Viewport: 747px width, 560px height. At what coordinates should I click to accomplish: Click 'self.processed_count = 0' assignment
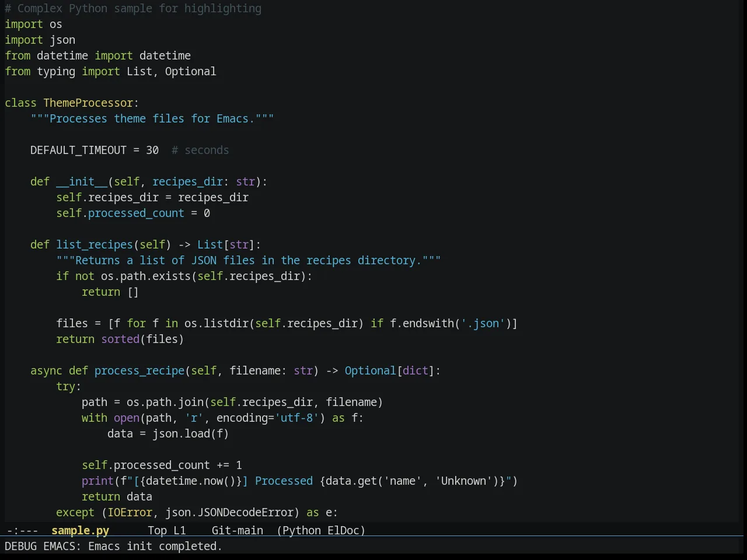[x=133, y=213]
